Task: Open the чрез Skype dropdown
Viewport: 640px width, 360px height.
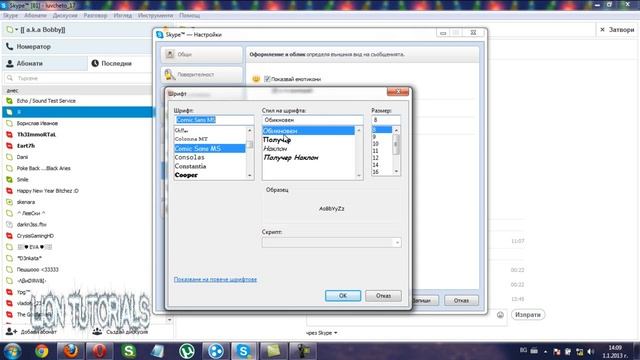Action: click(x=322, y=333)
